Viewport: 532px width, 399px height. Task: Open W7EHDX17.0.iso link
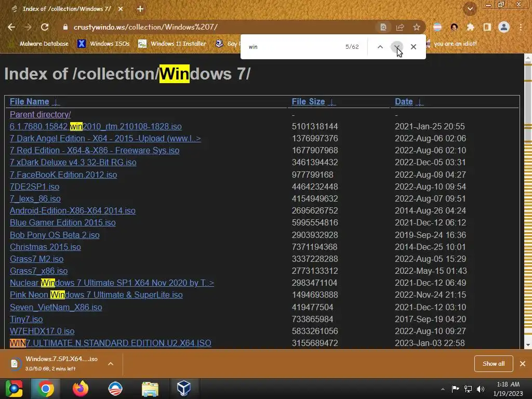coord(42,331)
